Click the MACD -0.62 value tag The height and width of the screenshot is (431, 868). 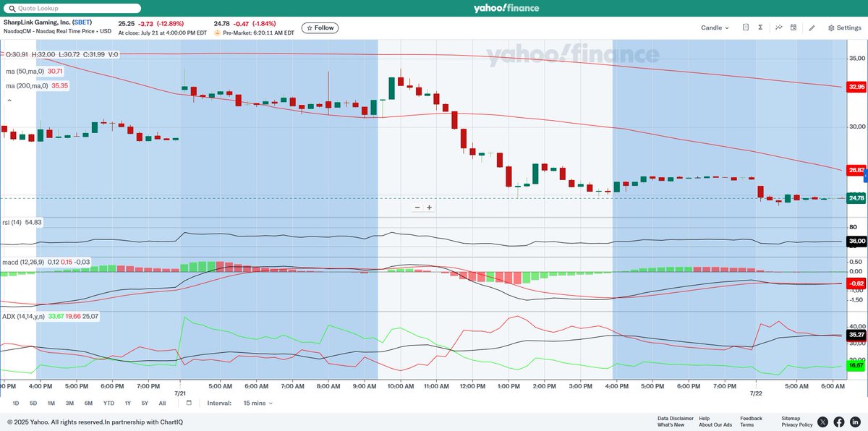[856, 283]
